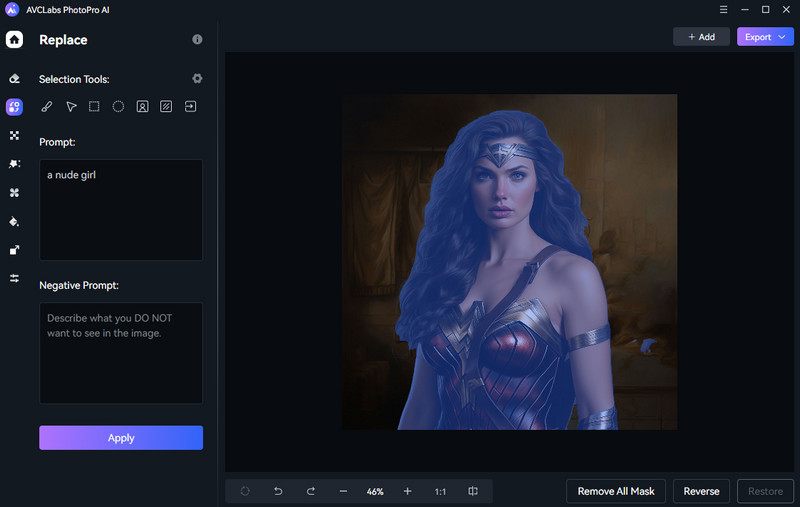The image size is (800, 507).
Task: Select the active Replace tool in sidebar
Action: coord(14,107)
